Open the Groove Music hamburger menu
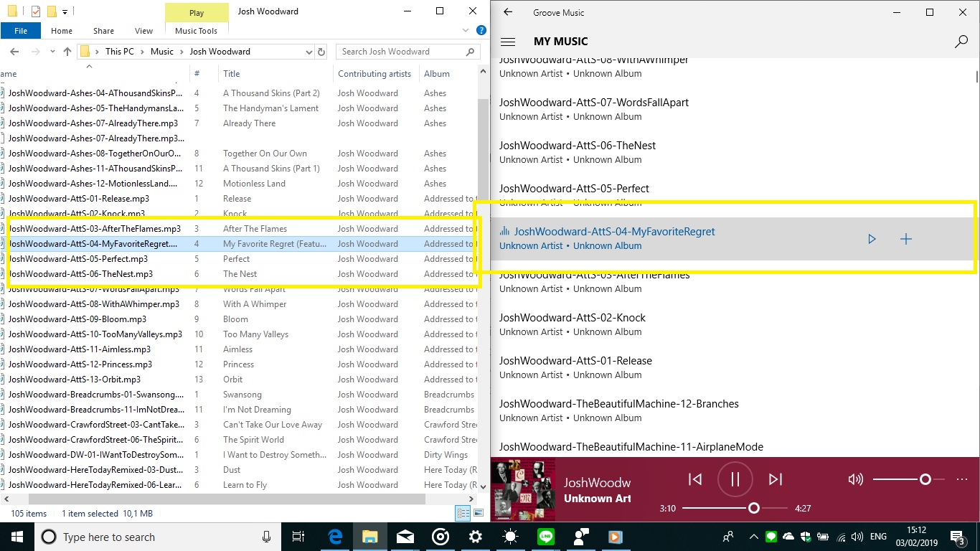Image resolution: width=980 pixels, height=551 pixels. (508, 42)
